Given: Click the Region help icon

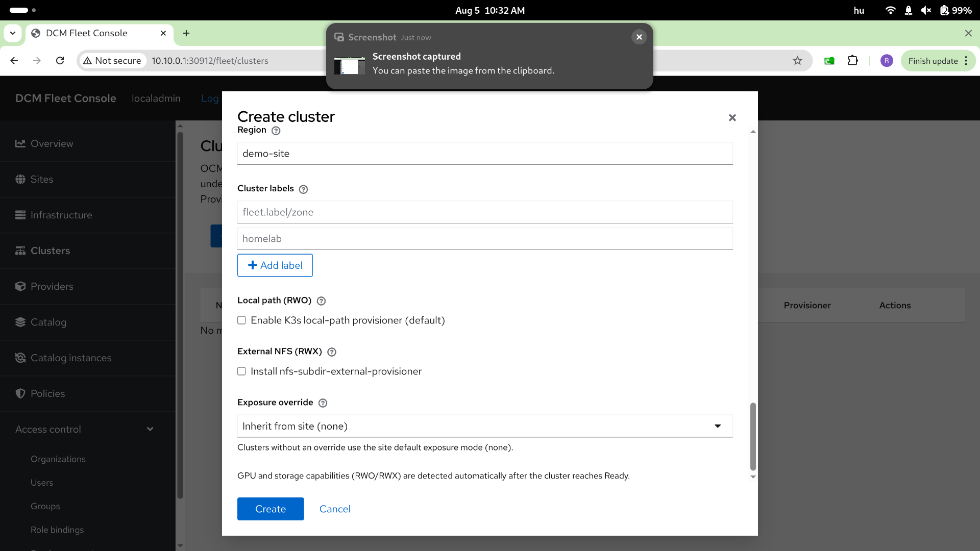Looking at the screenshot, I should (276, 131).
